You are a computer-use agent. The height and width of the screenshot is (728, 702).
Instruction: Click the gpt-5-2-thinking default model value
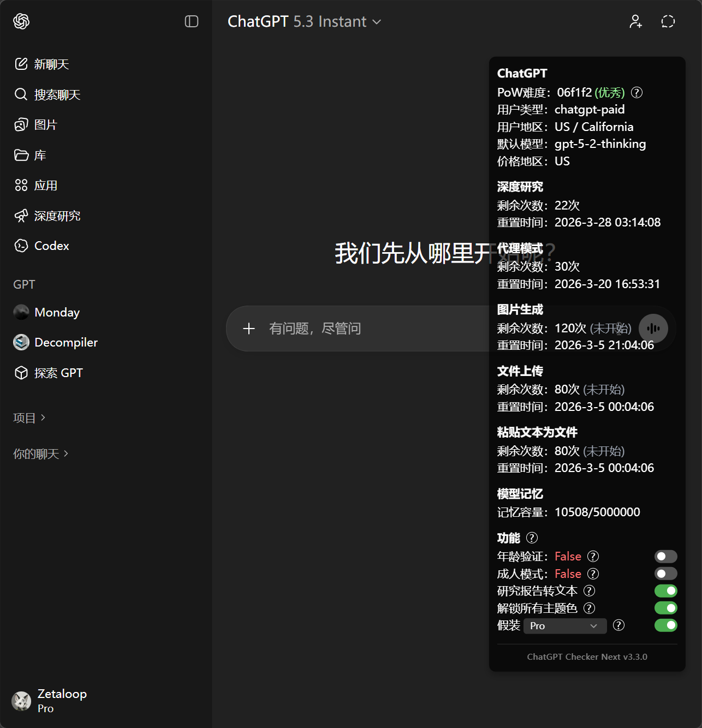[x=600, y=144]
